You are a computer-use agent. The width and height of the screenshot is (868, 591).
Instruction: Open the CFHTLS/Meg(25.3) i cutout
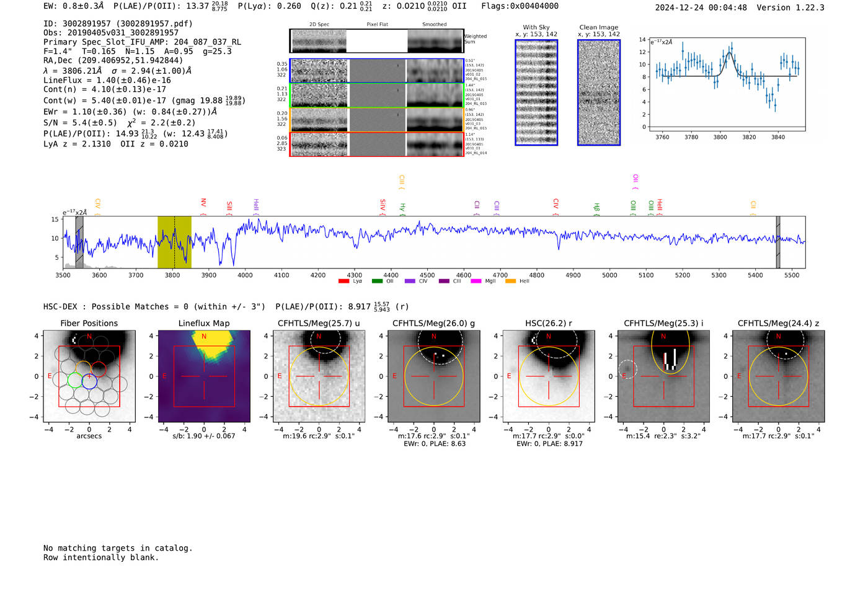[x=663, y=376]
